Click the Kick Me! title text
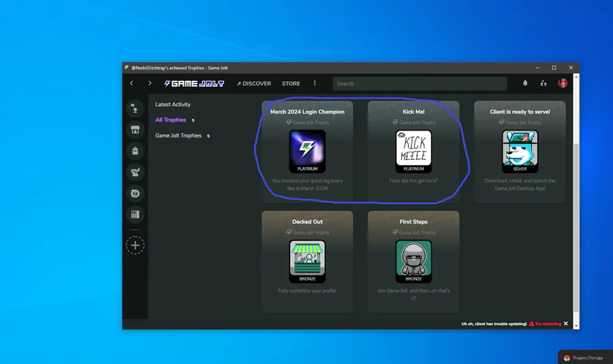 pos(413,112)
